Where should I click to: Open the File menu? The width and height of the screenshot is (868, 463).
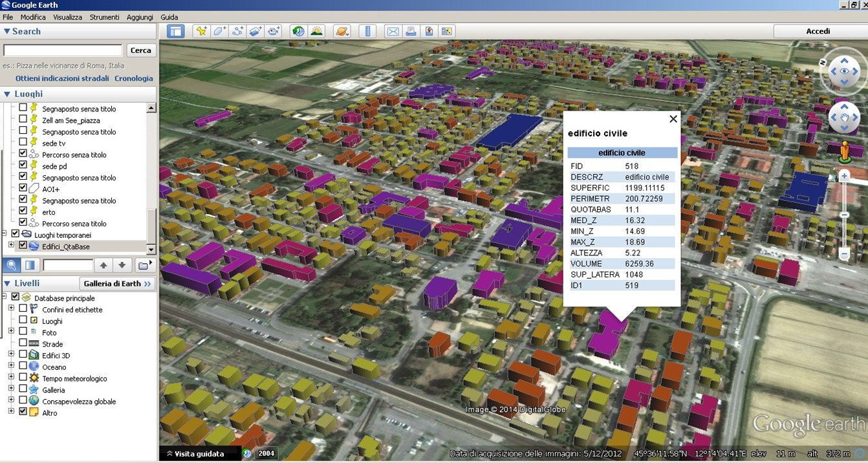(x=8, y=17)
